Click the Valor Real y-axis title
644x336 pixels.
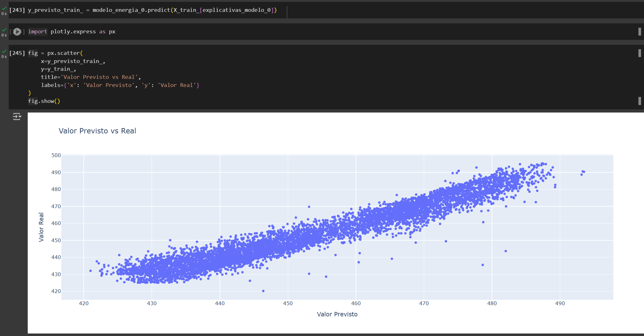41,227
